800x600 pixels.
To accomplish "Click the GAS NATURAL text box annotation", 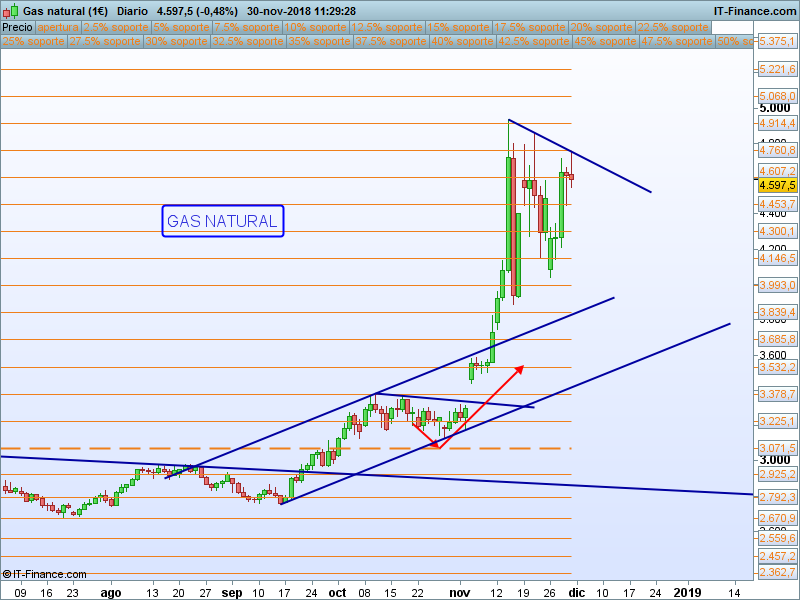I will (x=222, y=221).
